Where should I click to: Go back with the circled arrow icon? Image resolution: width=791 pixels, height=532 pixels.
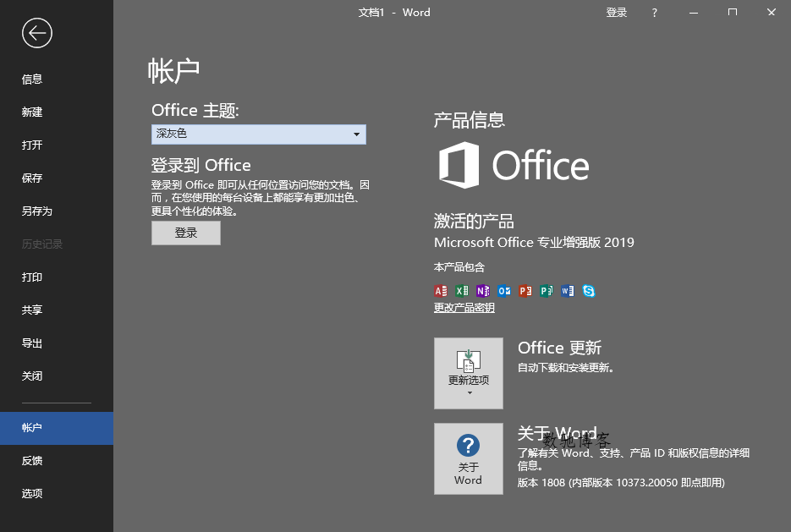click(x=37, y=33)
